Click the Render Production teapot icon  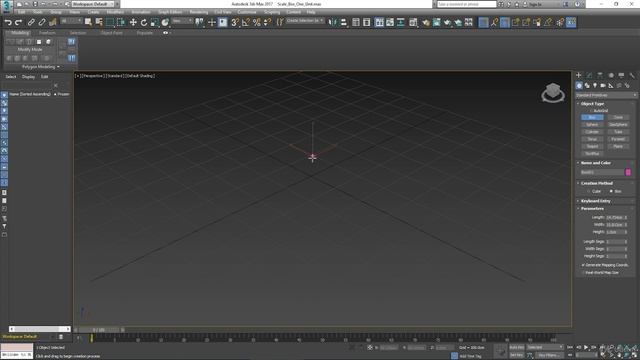(x=447, y=22)
